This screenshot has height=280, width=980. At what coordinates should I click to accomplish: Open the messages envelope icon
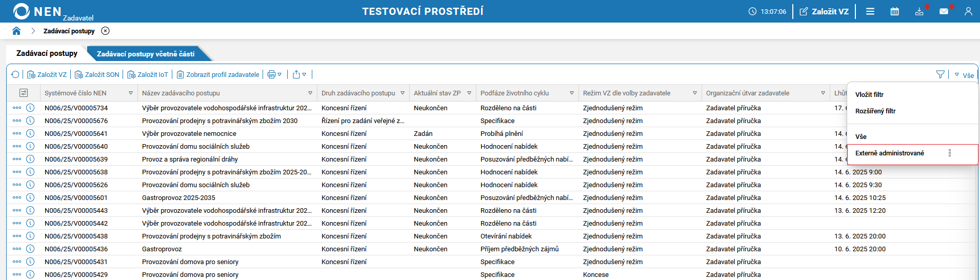pyautogui.click(x=944, y=11)
